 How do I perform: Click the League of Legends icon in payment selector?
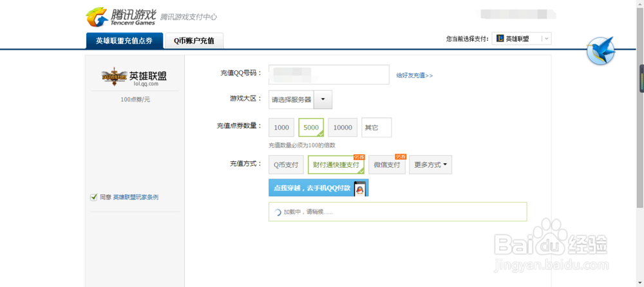pyautogui.click(x=500, y=39)
